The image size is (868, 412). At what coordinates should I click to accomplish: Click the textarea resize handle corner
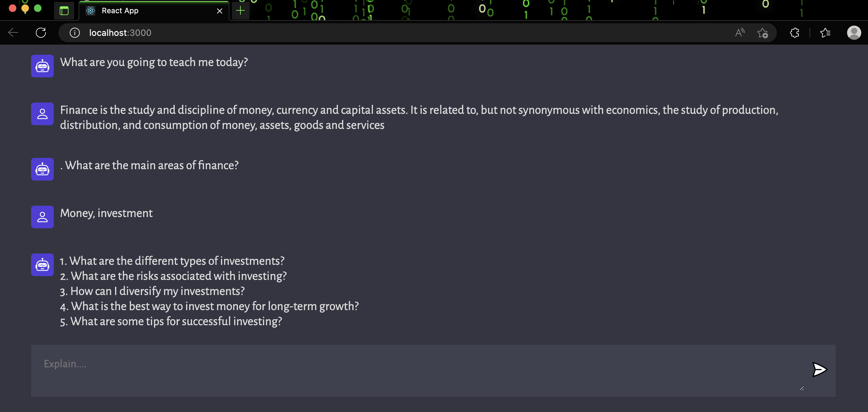tap(802, 388)
